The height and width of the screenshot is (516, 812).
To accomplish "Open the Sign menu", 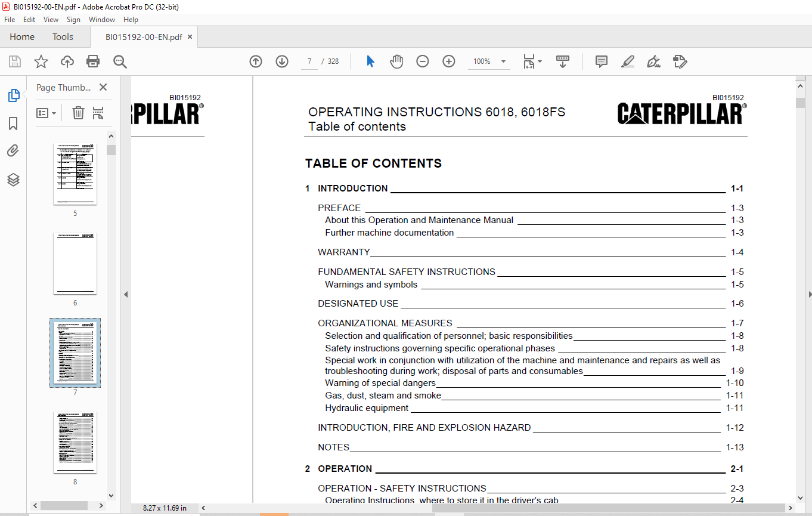I will click(x=73, y=20).
